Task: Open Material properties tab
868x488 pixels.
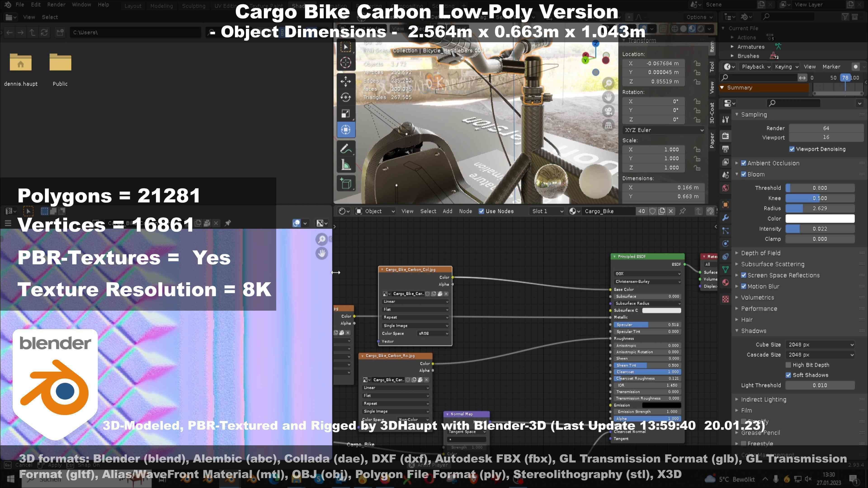Action: coord(725,282)
